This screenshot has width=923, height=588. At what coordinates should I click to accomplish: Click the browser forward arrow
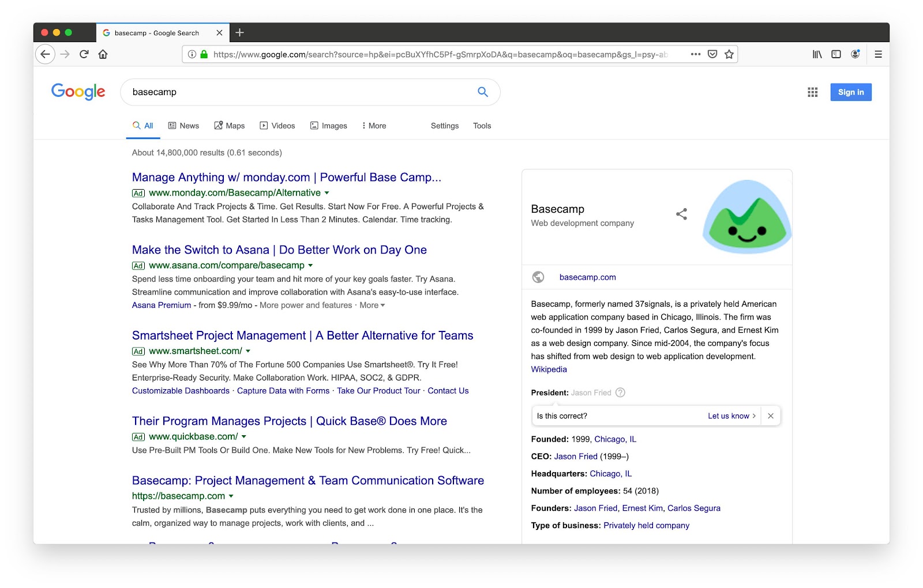(x=65, y=54)
